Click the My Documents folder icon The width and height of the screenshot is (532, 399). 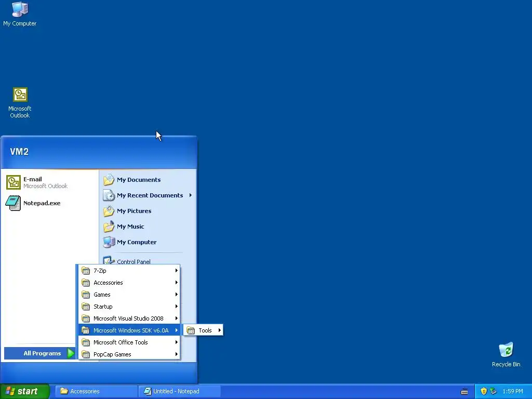tap(109, 179)
